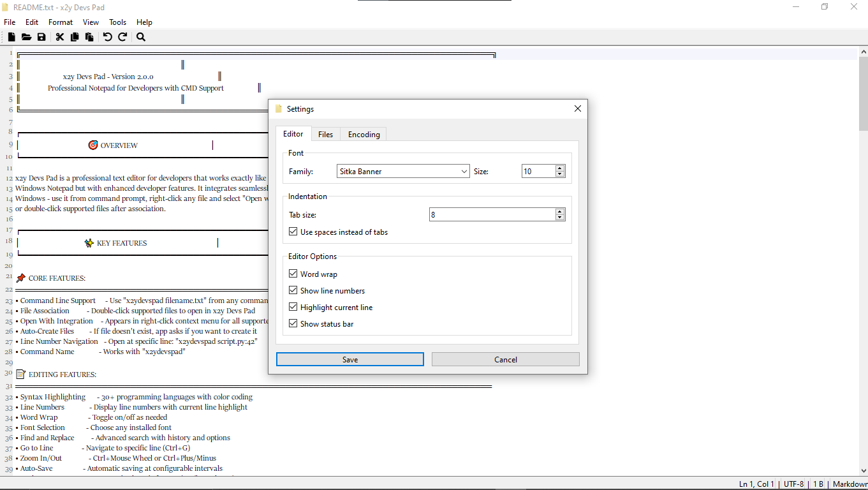Open the View menu
This screenshot has height=490, width=868.
(91, 22)
